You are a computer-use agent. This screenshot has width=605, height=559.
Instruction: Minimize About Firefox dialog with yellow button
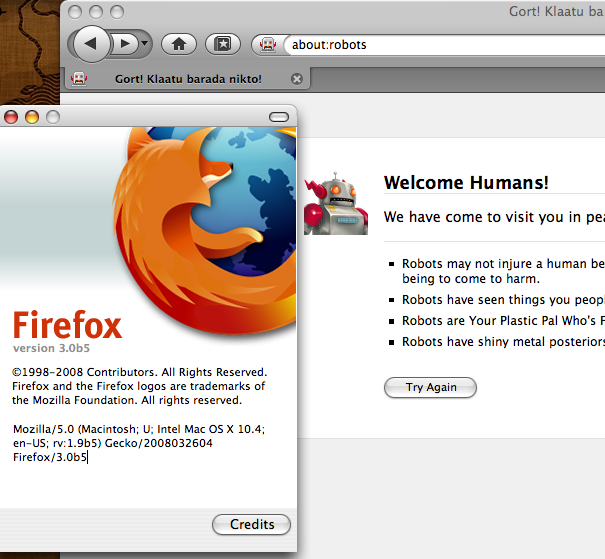32,117
